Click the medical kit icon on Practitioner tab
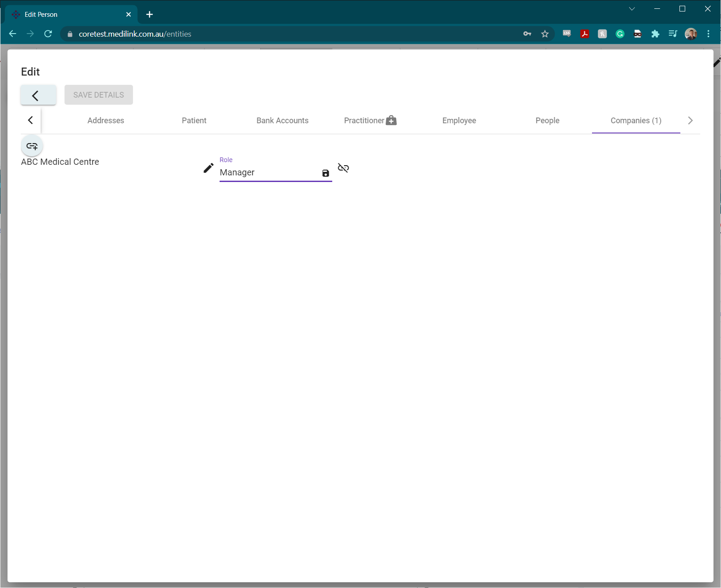The image size is (721, 588). [391, 120]
